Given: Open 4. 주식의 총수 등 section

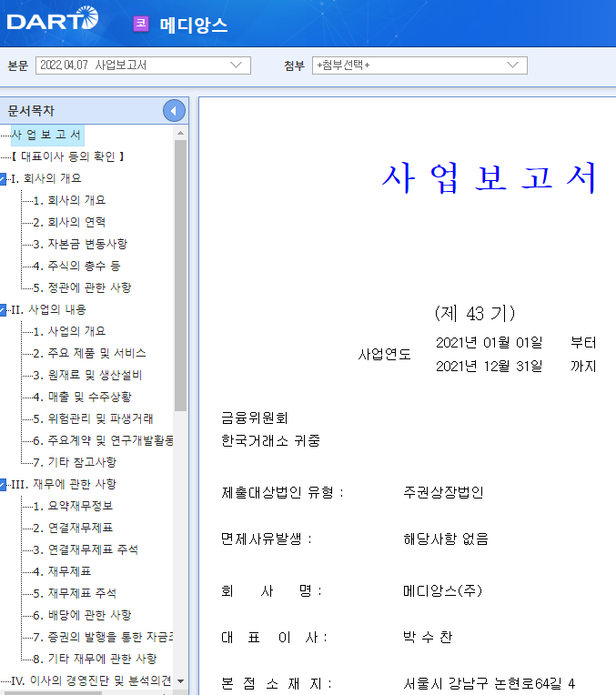Looking at the screenshot, I should [76, 266].
